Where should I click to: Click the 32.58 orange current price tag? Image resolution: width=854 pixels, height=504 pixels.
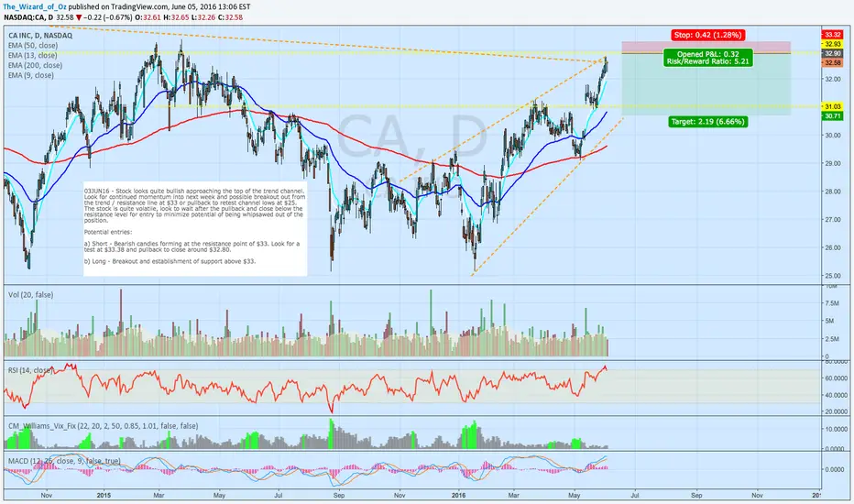(833, 62)
